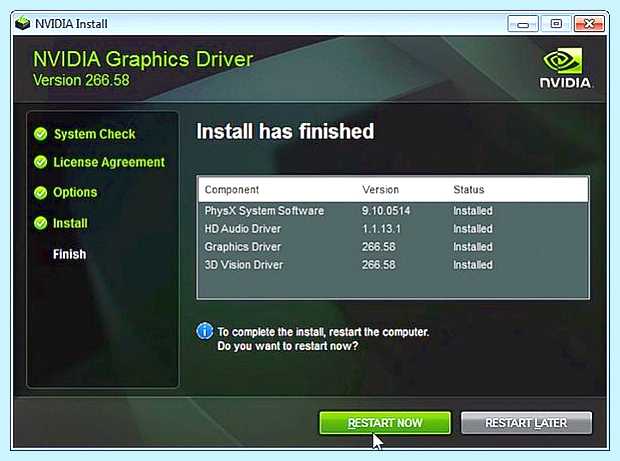Image resolution: width=620 pixels, height=461 pixels.
Task: Click Installed status of HD Audio Driver
Action: (473, 229)
